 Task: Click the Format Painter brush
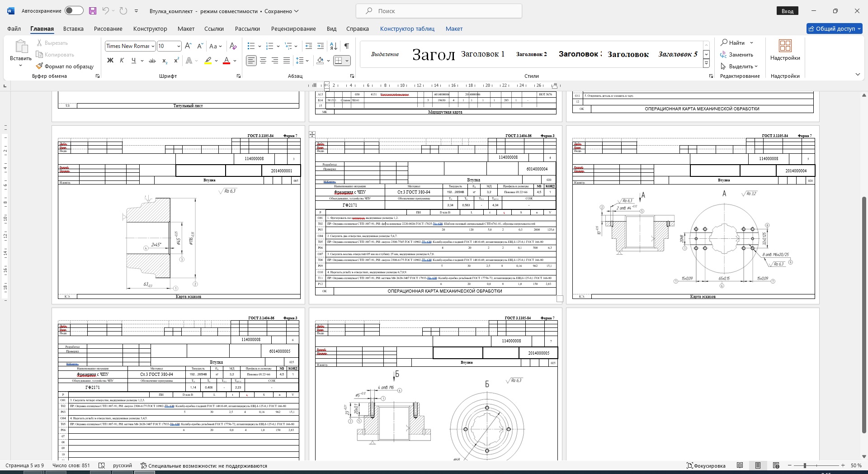(40, 66)
